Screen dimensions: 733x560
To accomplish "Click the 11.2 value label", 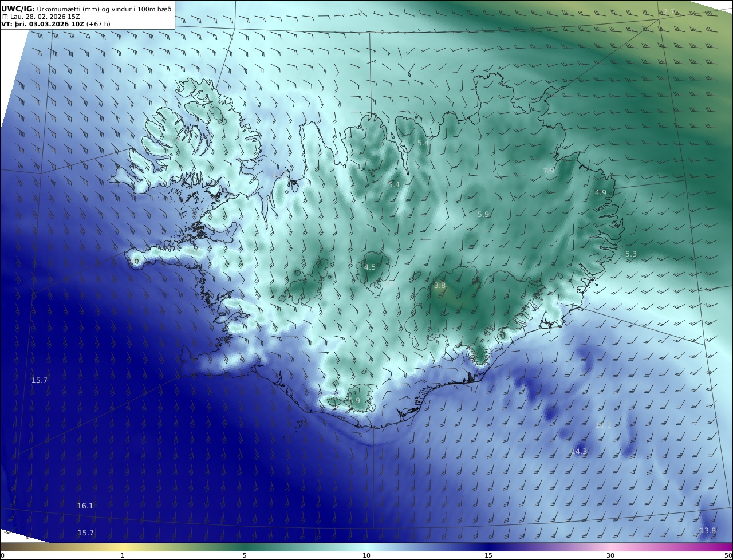I will (x=604, y=425).
